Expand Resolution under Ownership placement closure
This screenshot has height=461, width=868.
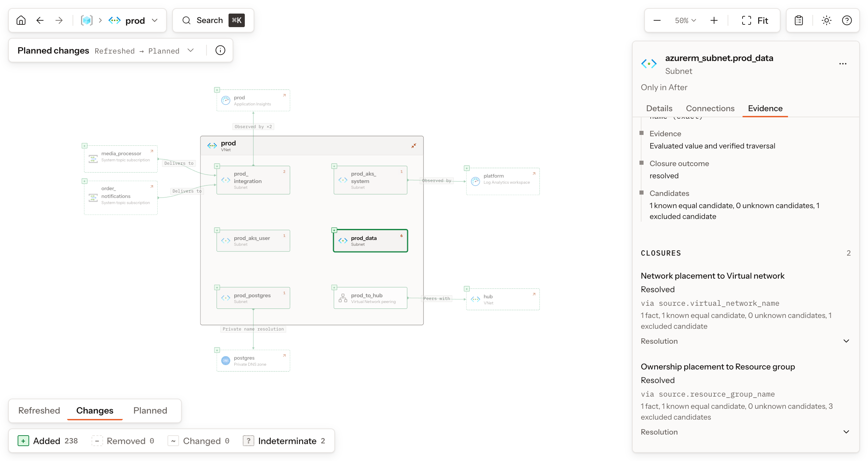[x=745, y=432]
